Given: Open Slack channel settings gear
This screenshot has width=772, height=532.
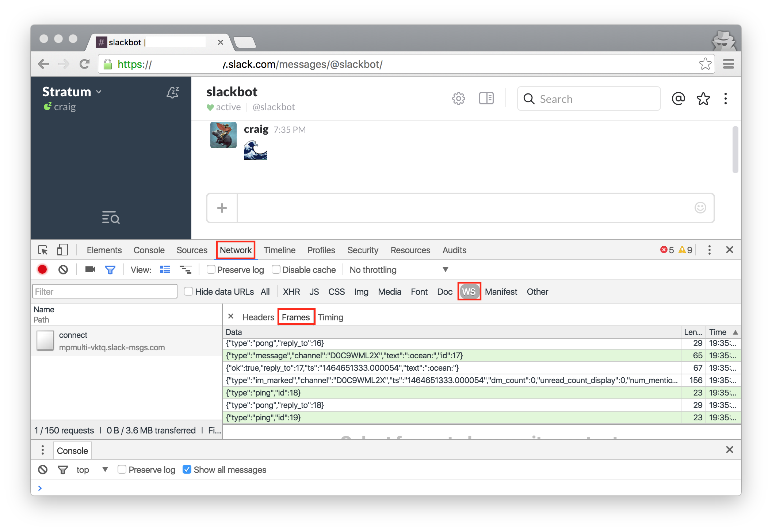Looking at the screenshot, I should [x=458, y=99].
